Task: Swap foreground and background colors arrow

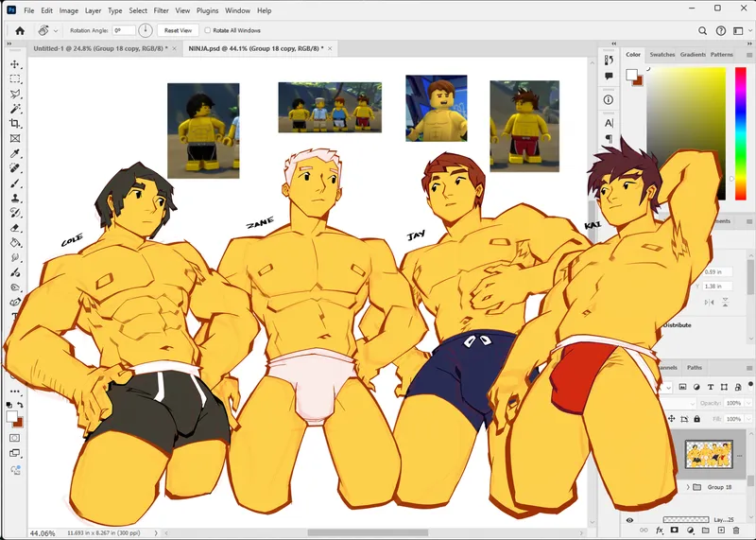Action: (x=20, y=405)
